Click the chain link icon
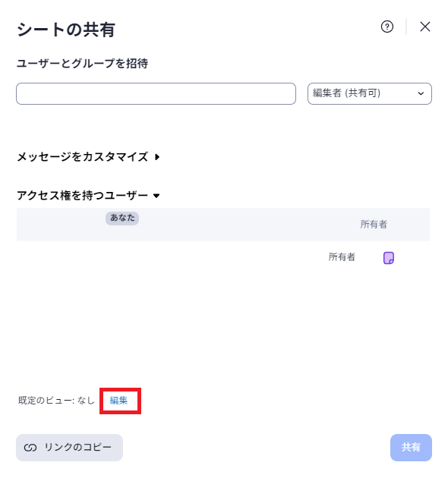 (x=30, y=448)
